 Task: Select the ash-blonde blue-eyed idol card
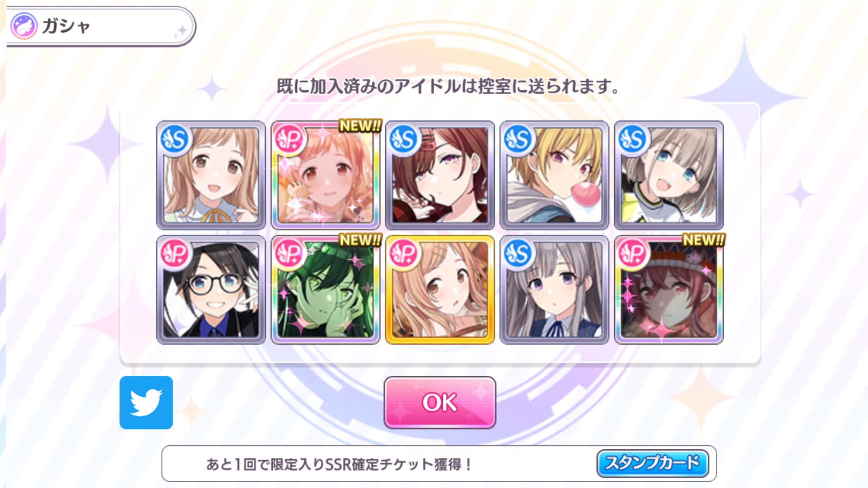click(669, 175)
